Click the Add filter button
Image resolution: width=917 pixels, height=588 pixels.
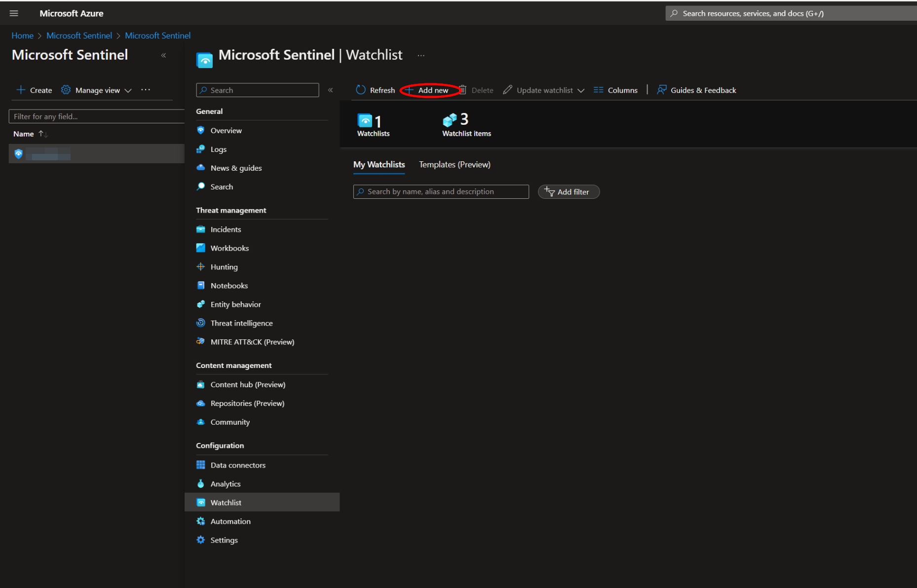pyautogui.click(x=569, y=192)
